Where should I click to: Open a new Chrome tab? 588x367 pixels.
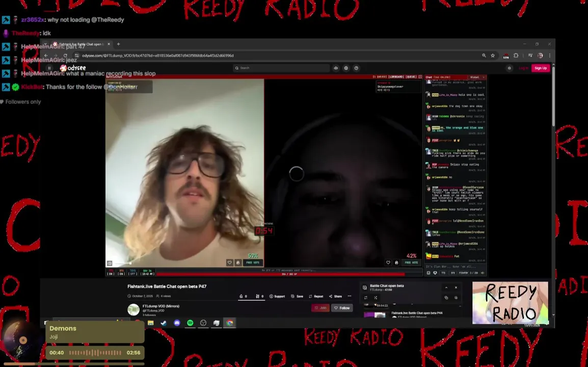point(119,44)
